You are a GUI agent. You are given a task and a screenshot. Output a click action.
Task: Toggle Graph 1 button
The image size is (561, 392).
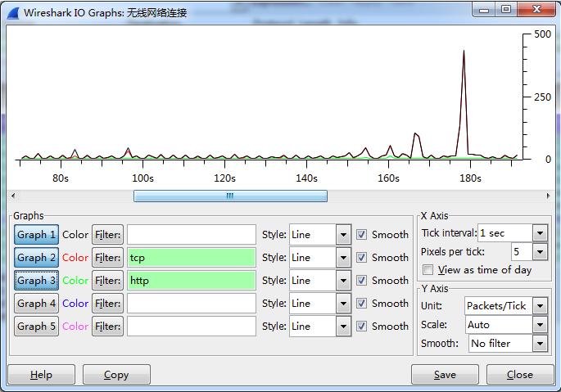pyautogui.click(x=36, y=235)
